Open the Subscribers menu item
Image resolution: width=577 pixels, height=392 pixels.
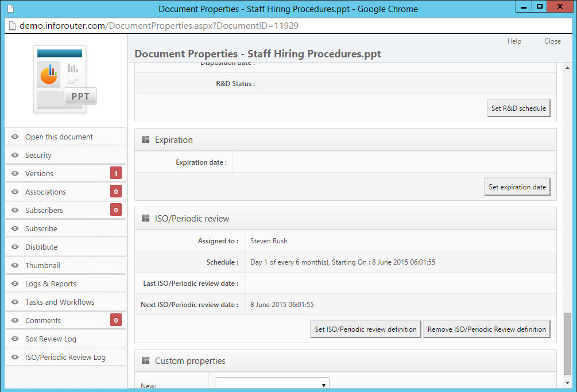(65, 210)
